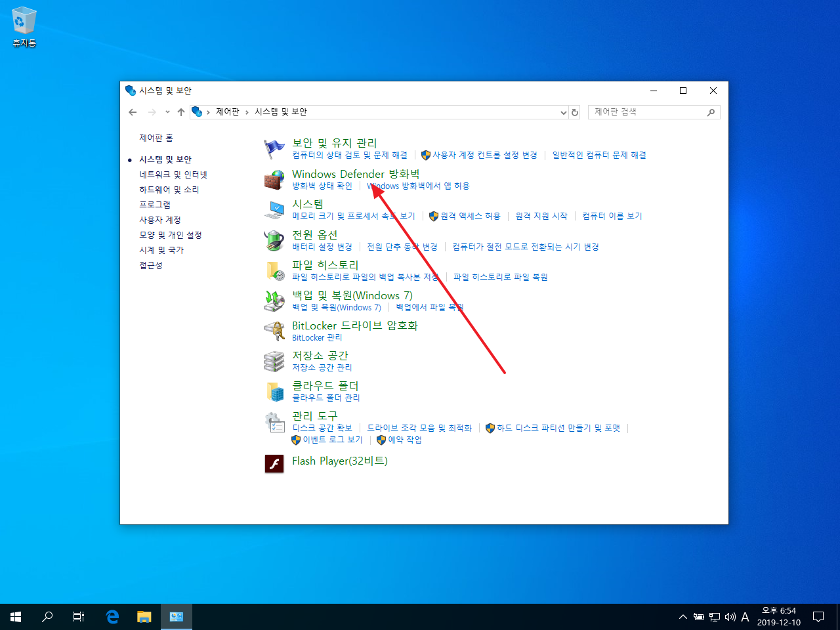This screenshot has width=840, height=630.
Task: Open File Explorer from the taskbar
Action: point(144,616)
